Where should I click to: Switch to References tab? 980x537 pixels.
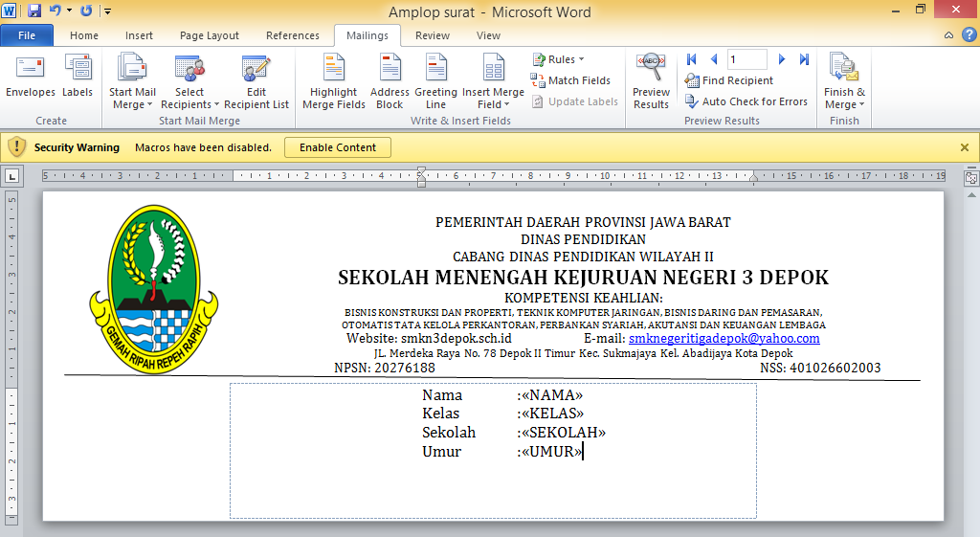coord(293,35)
